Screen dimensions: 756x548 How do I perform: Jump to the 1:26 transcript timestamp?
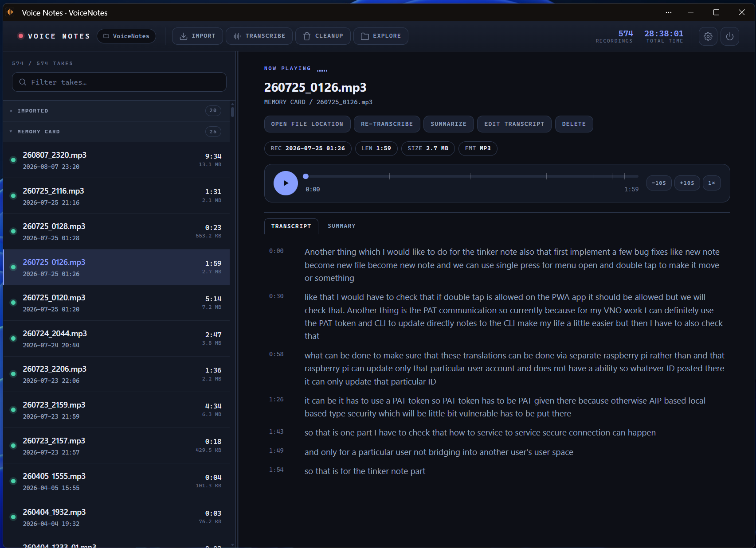click(x=276, y=400)
